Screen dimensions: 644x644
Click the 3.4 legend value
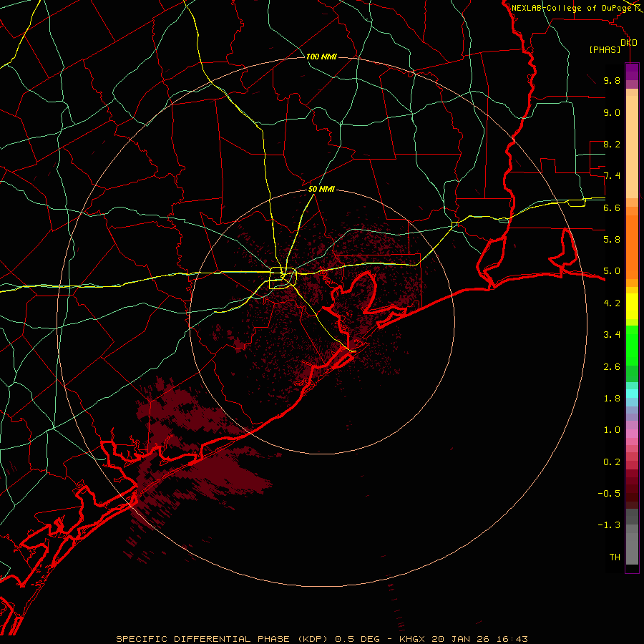[612, 335]
